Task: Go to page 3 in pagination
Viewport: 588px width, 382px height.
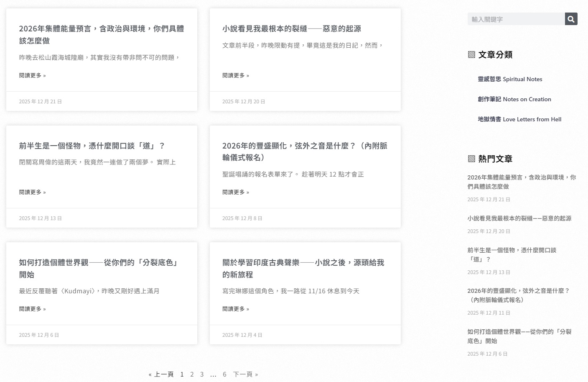Action: click(202, 374)
